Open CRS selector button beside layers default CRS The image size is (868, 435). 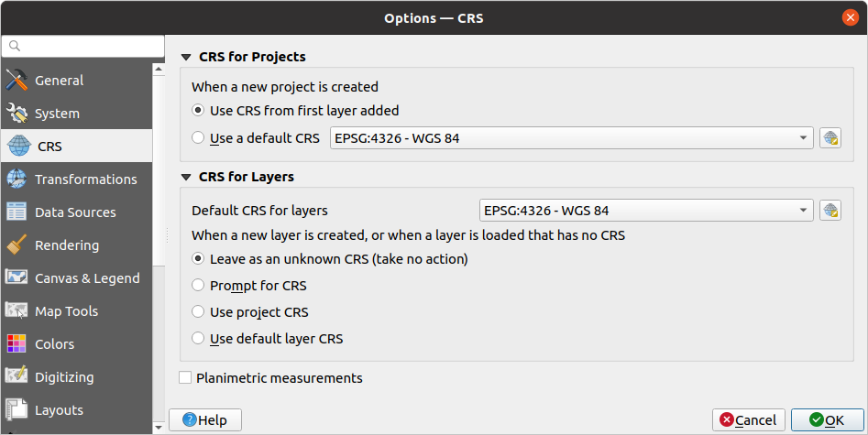[x=830, y=211]
